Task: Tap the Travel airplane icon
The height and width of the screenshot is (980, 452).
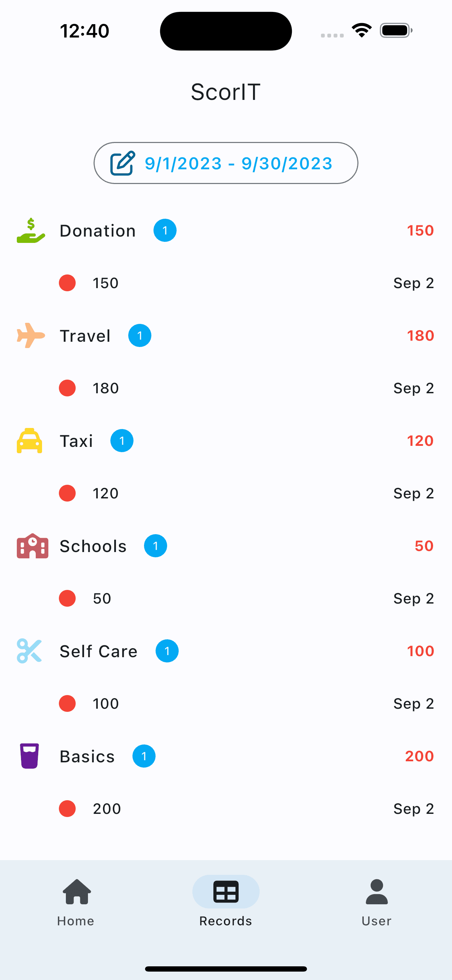Action: [x=31, y=335]
